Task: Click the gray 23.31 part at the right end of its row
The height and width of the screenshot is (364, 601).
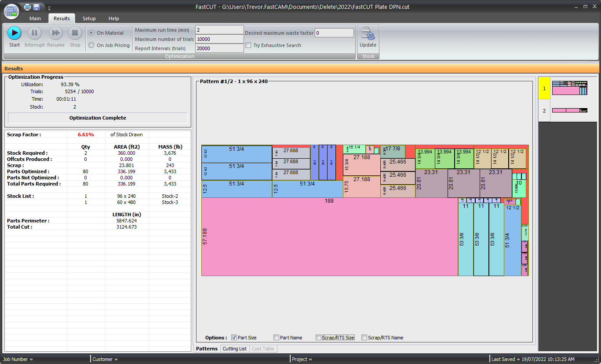Action: tap(495, 183)
